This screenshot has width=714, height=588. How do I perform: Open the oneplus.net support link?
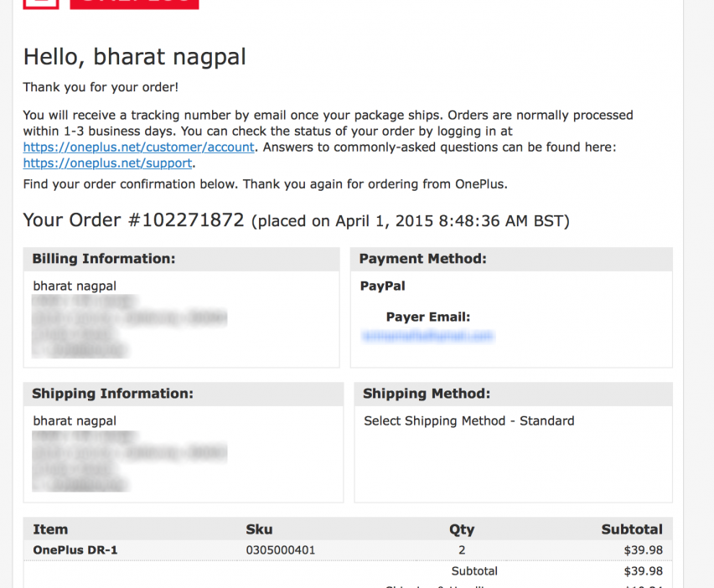[x=107, y=163]
